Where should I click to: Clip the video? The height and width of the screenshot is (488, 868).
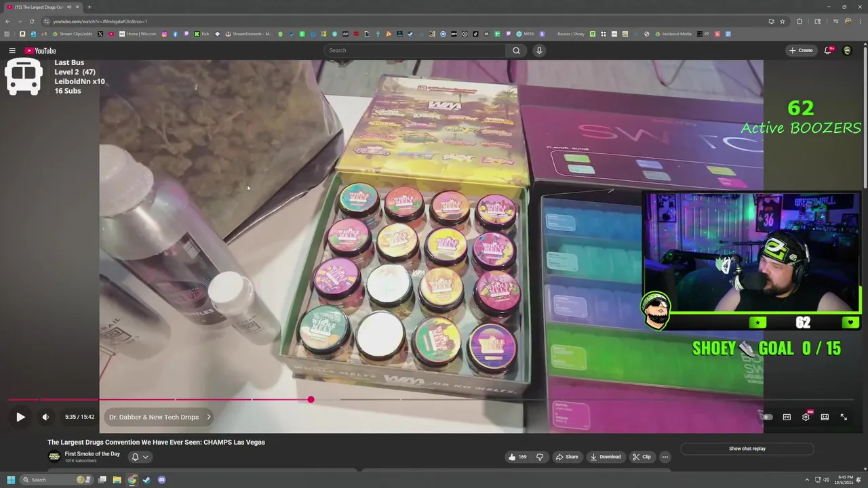coord(642,457)
